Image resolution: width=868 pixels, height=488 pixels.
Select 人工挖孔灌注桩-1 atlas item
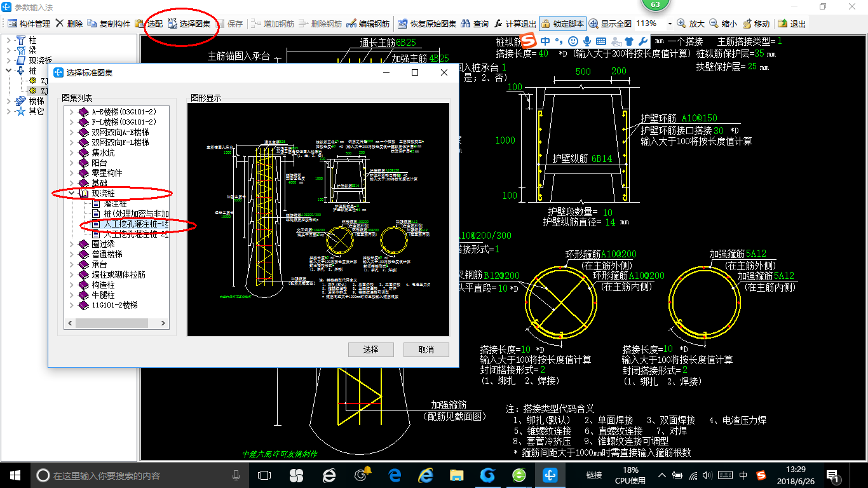pos(136,224)
